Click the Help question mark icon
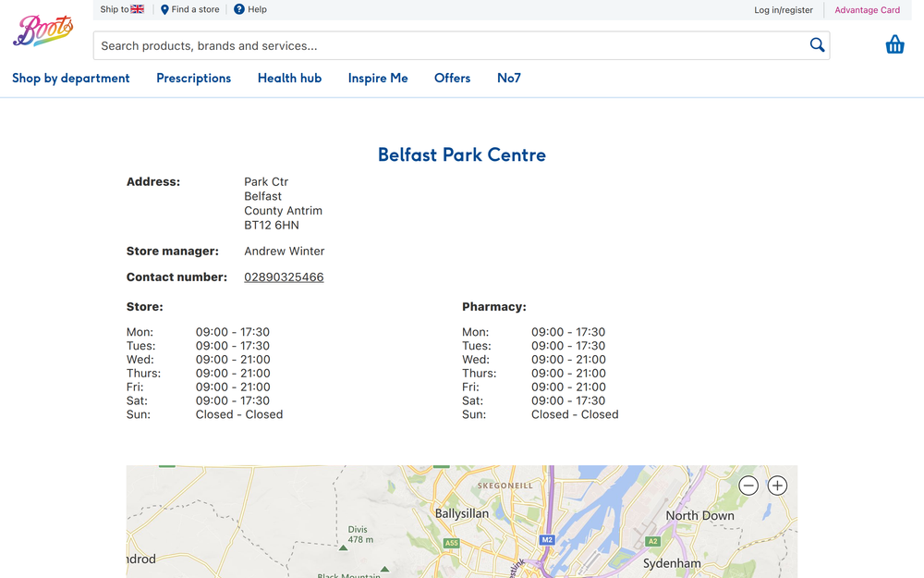 [238, 9]
